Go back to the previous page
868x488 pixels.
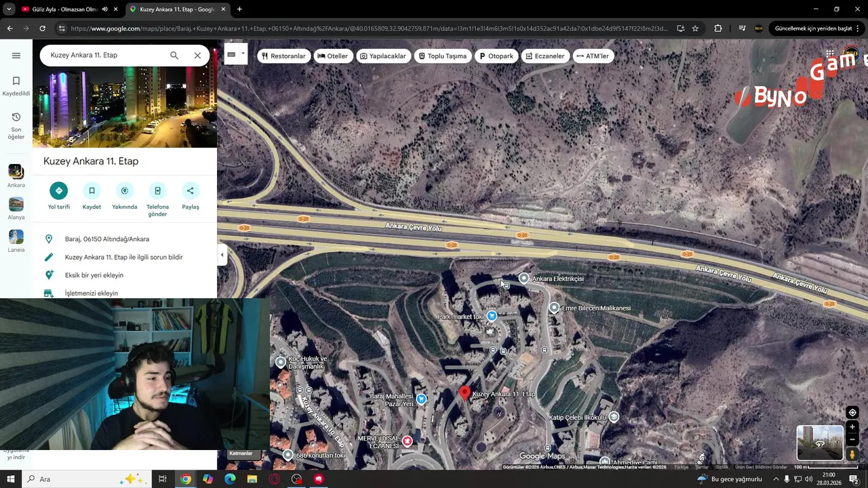(x=9, y=28)
